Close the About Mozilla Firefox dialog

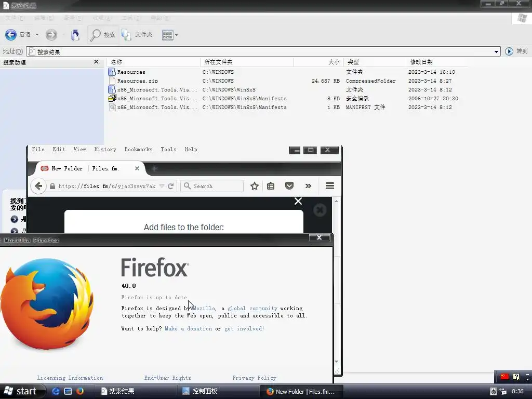pos(320,237)
